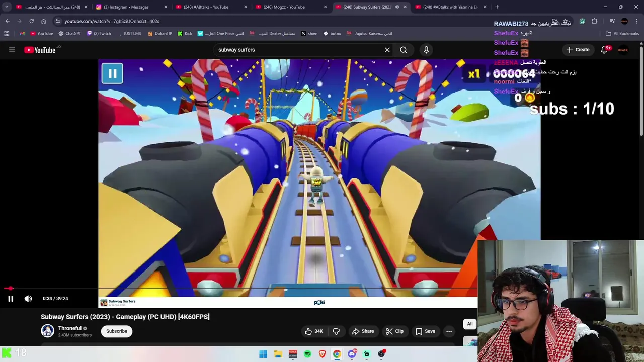Open the ChatGPT bookmark
The height and width of the screenshot is (362, 644).
point(69,34)
